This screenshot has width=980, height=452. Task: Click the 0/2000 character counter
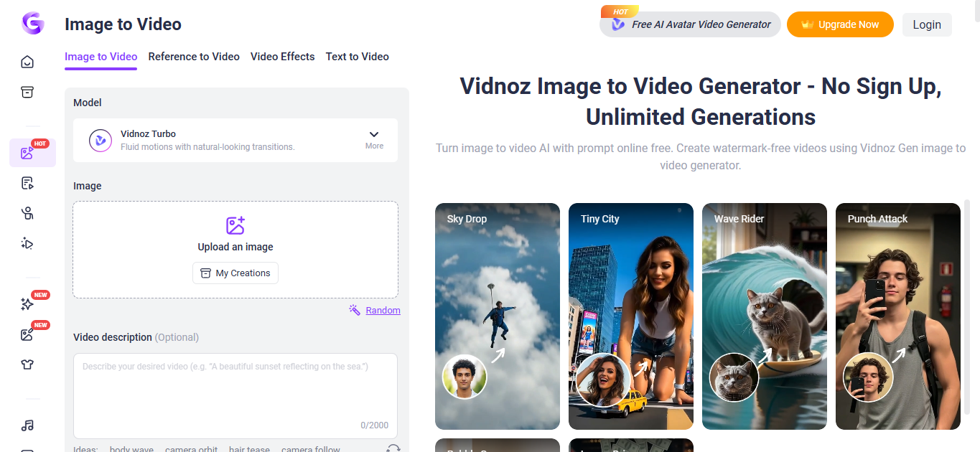click(374, 425)
